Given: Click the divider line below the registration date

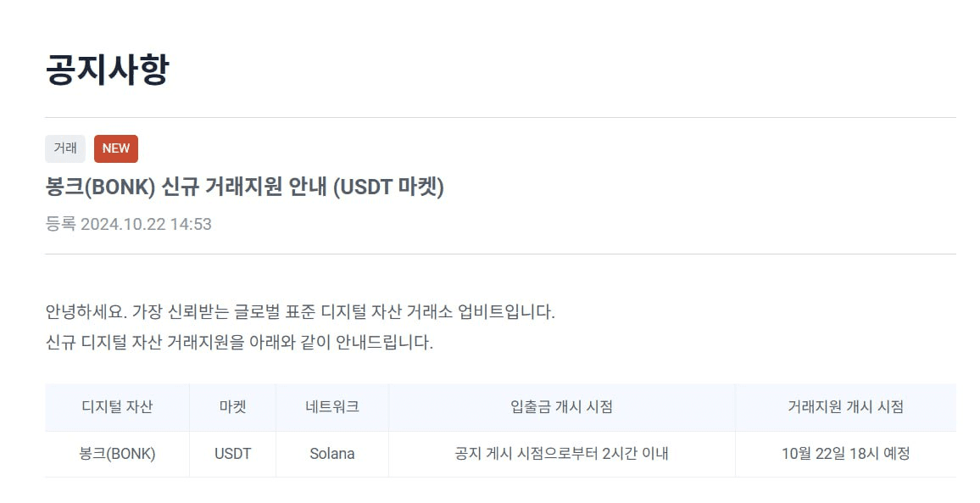Looking at the screenshot, I should (500, 254).
